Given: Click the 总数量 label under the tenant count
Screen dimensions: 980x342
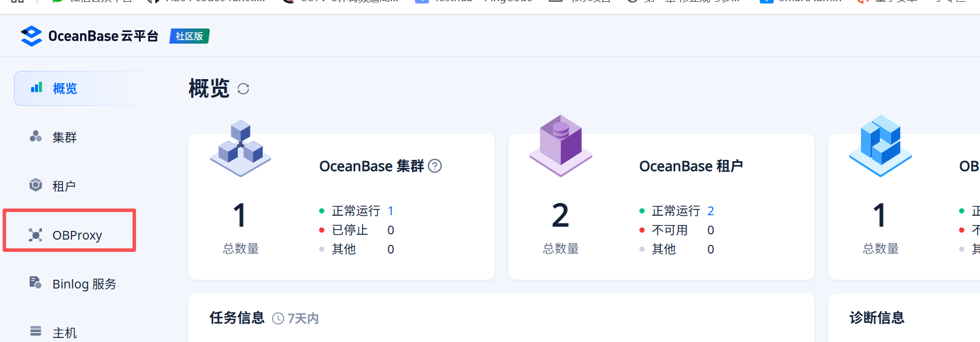Looking at the screenshot, I should click(x=561, y=249).
